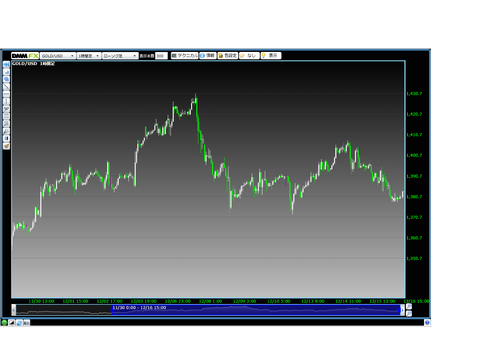Select the vertical line drawing tool

tap(6, 101)
